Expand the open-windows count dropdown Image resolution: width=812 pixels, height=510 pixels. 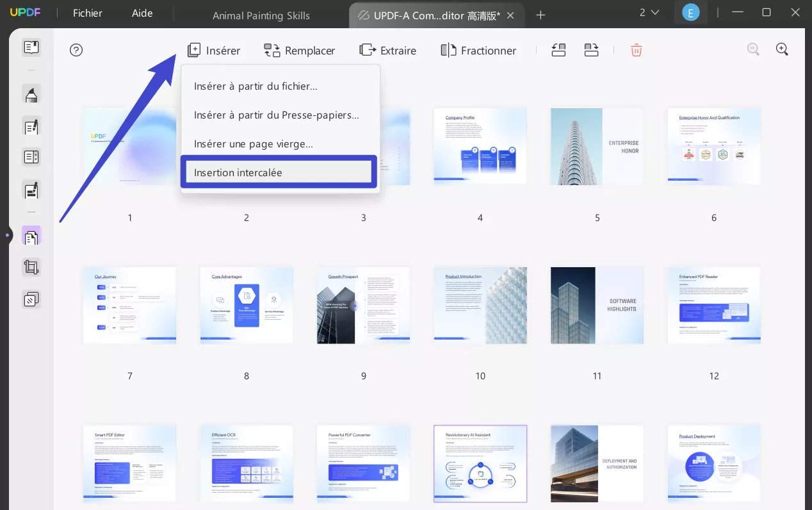tap(649, 12)
